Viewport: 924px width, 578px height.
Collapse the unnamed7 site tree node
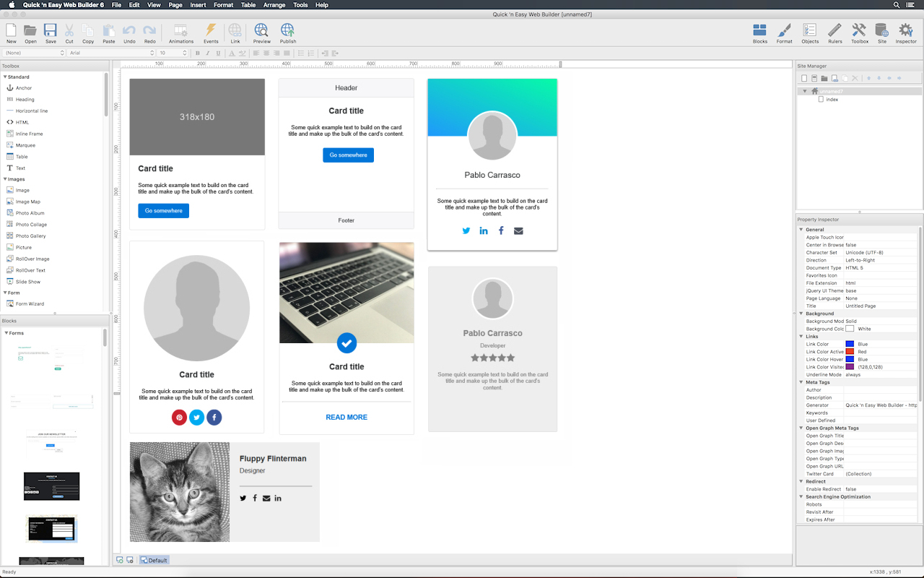[805, 92]
